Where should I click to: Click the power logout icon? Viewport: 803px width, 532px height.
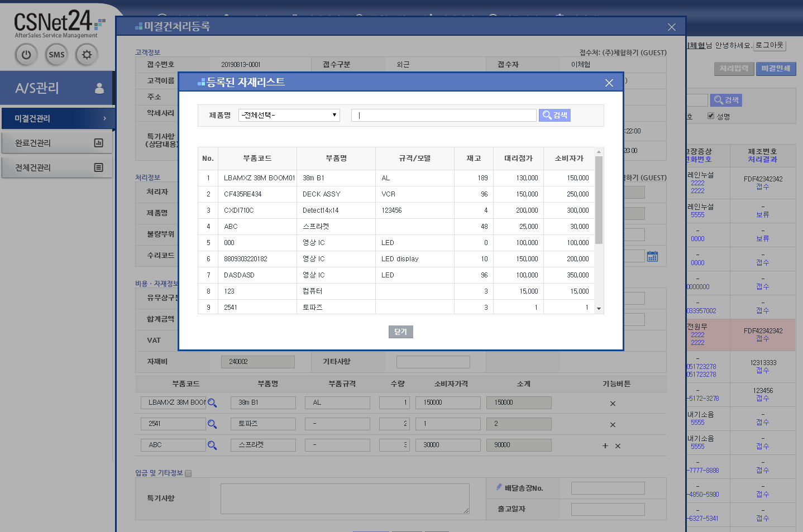pyautogui.click(x=26, y=55)
